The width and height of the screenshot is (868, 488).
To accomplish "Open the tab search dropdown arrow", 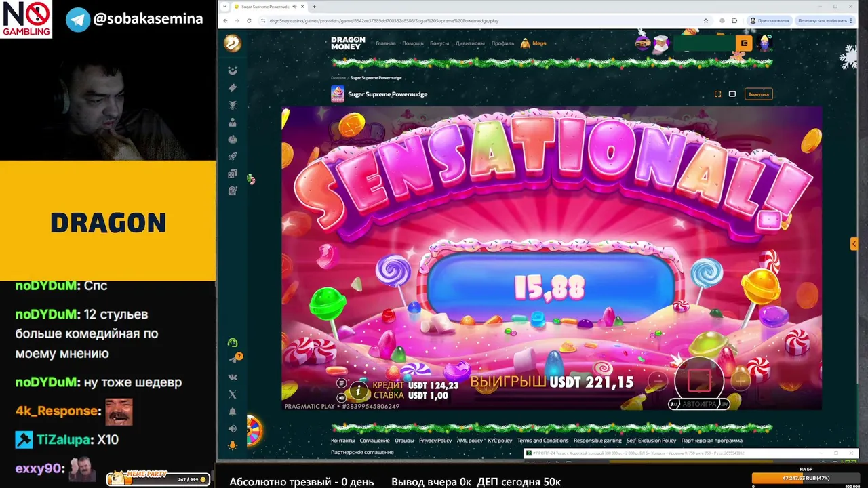I will [224, 6].
